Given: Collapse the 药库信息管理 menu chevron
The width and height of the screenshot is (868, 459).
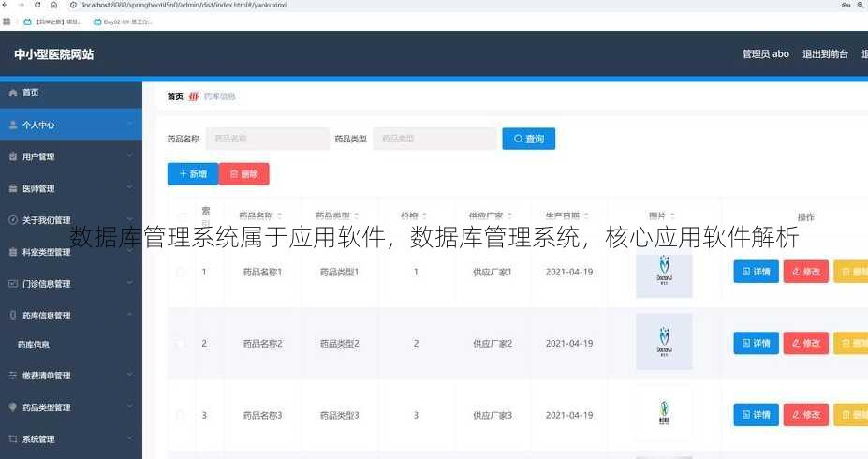Looking at the screenshot, I should click(130, 316).
